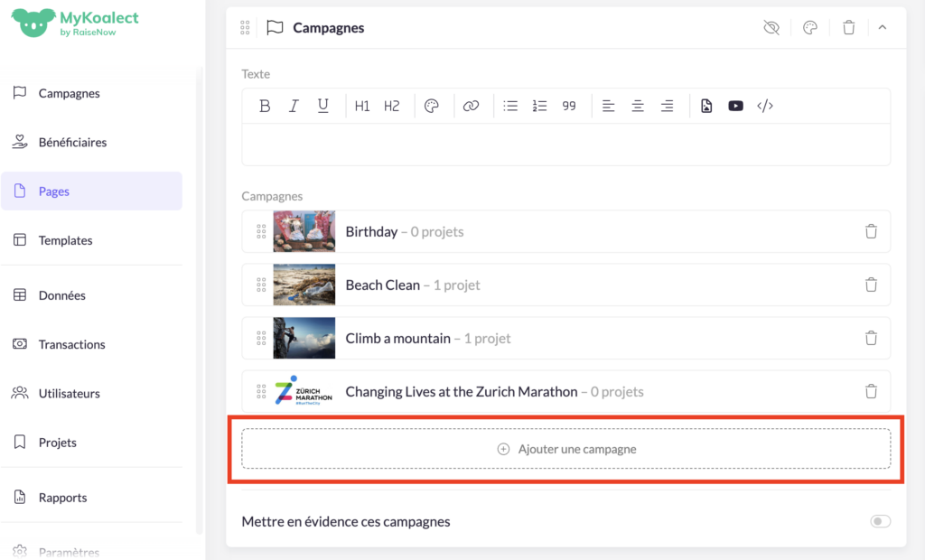Open text color picker in editor
The width and height of the screenshot is (925, 560).
point(432,106)
